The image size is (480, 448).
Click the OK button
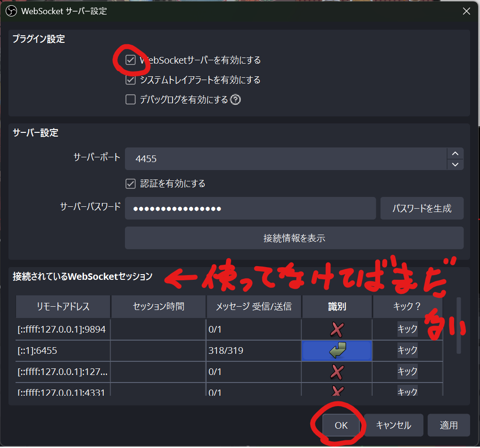(341, 425)
